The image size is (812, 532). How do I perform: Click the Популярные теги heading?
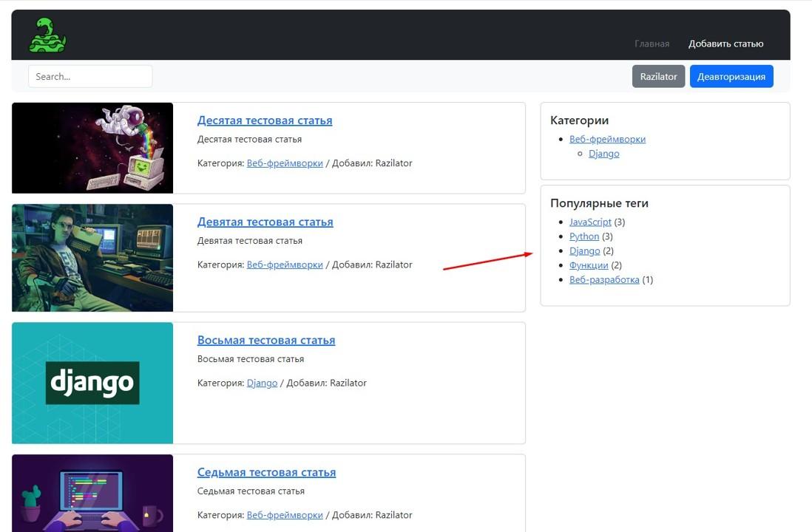pyautogui.click(x=599, y=203)
